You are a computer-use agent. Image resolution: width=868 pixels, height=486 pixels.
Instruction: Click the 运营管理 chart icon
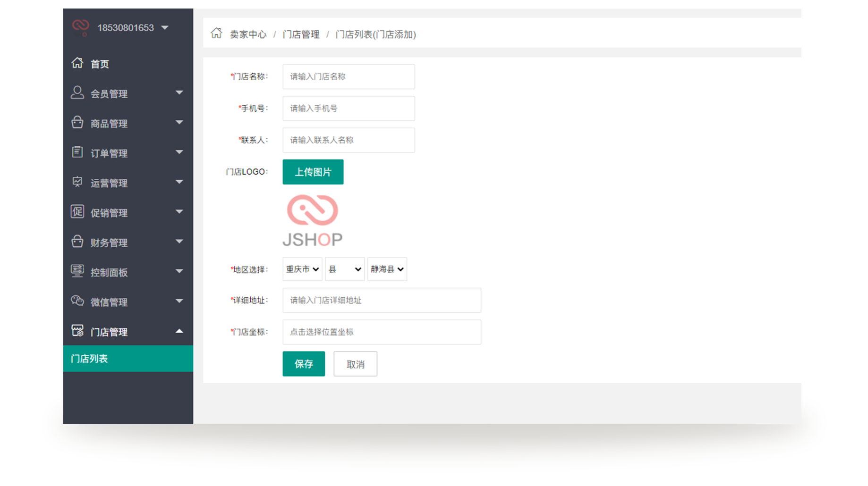(x=77, y=182)
